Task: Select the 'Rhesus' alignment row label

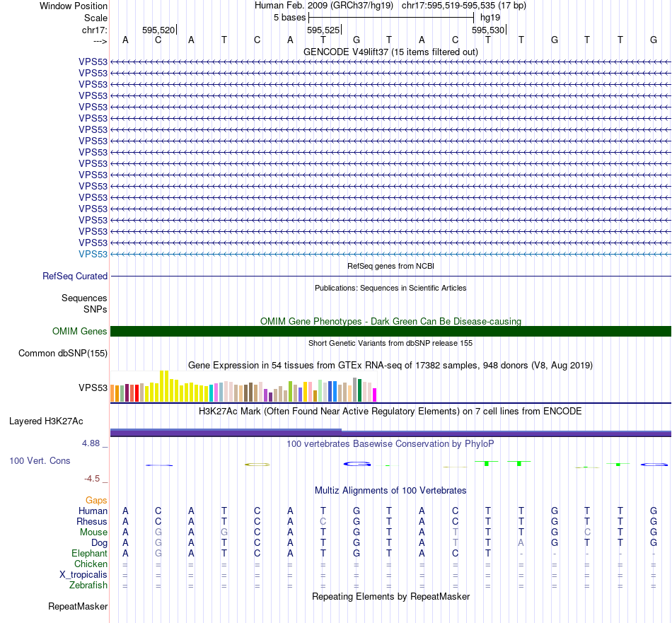Action: pyautogui.click(x=92, y=521)
